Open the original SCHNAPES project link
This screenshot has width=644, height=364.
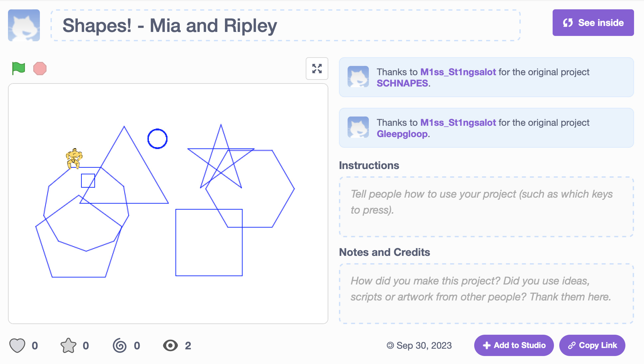pos(402,84)
